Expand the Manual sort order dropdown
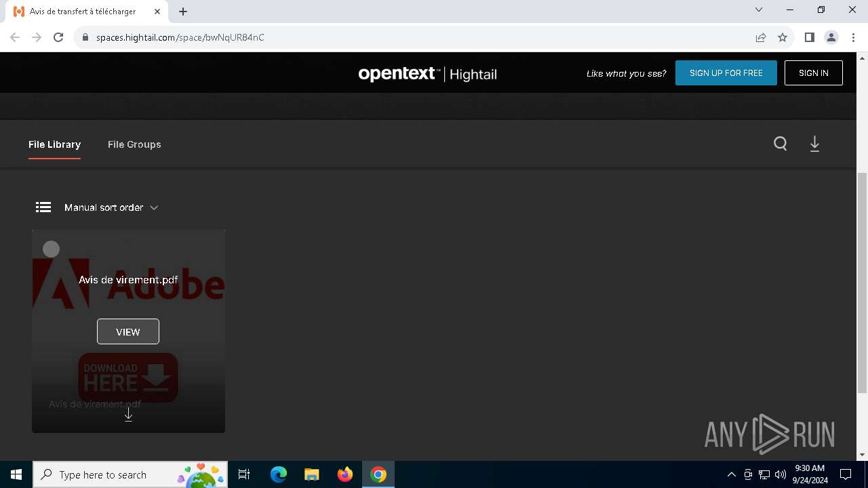Screen dimensions: 868x488 tap(111, 207)
